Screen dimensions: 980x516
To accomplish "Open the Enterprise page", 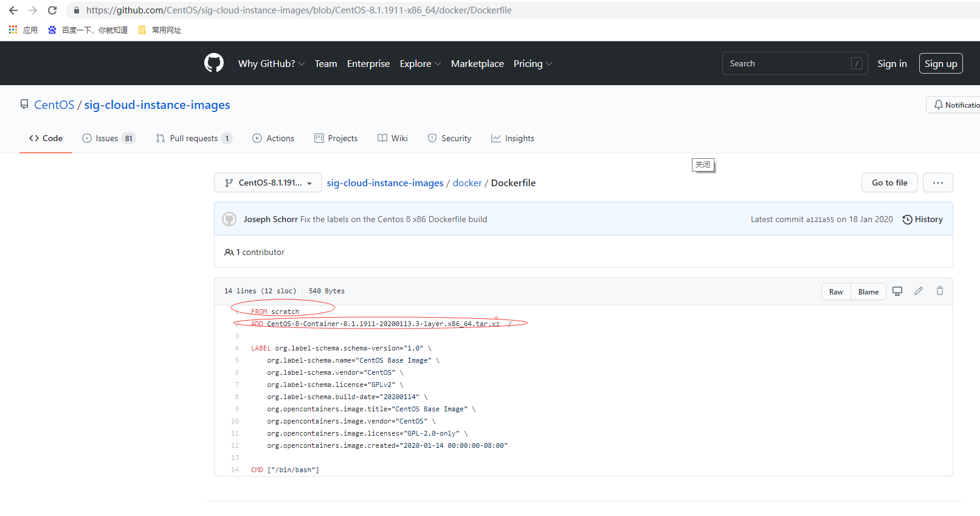I will (x=368, y=64).
